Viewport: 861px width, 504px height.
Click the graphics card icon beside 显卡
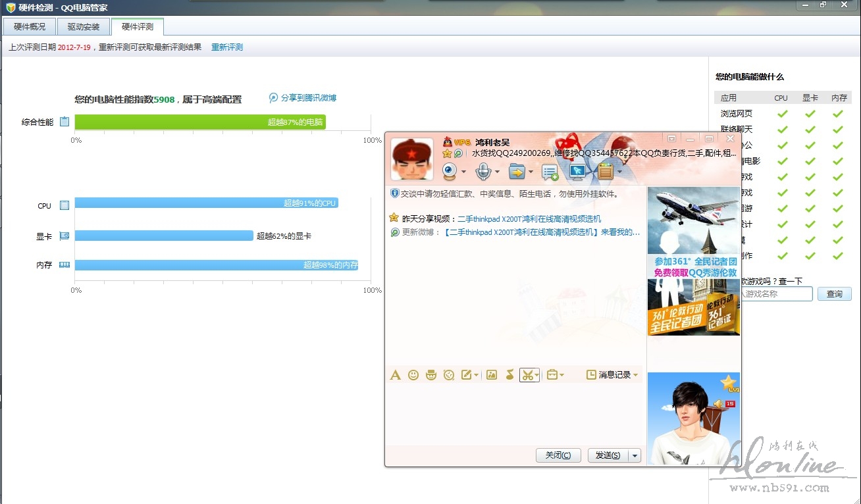[x=65, y=236]
